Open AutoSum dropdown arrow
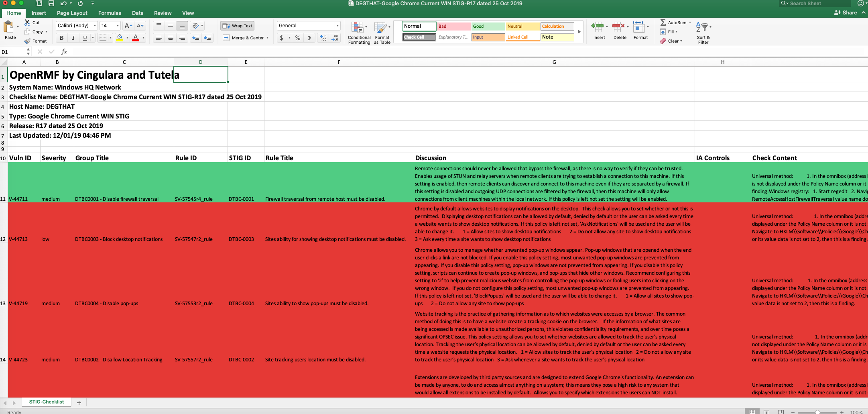The image size is (868, 414). tap(690, 22)
